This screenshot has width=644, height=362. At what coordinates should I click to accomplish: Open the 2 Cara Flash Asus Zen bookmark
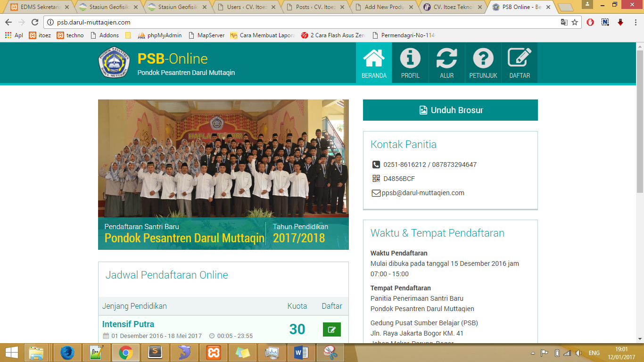333,35
